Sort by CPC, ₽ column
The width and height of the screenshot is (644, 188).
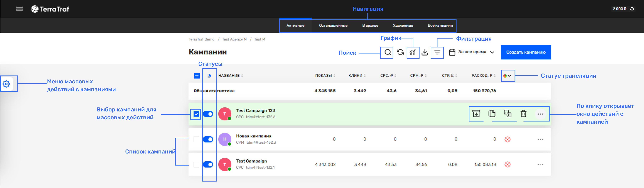[x=388, y=76]
